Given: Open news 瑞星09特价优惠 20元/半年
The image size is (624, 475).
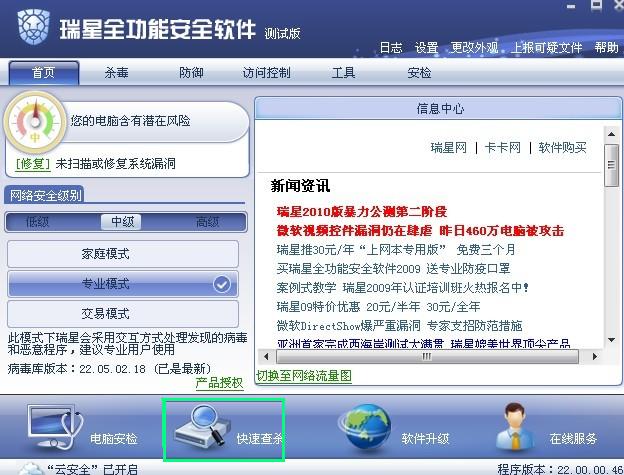Looking at the screenshot, I should click(x=378, y=307).
